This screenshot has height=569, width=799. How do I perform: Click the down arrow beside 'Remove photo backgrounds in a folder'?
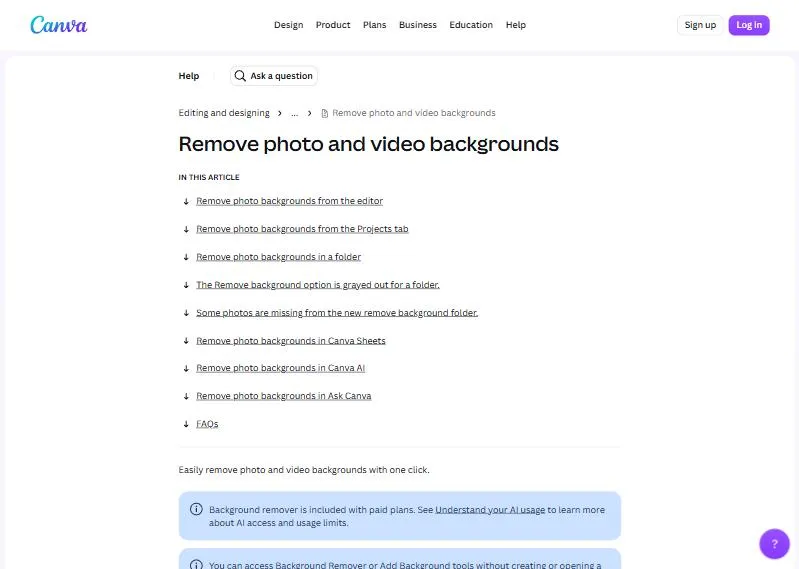[186, 257]
